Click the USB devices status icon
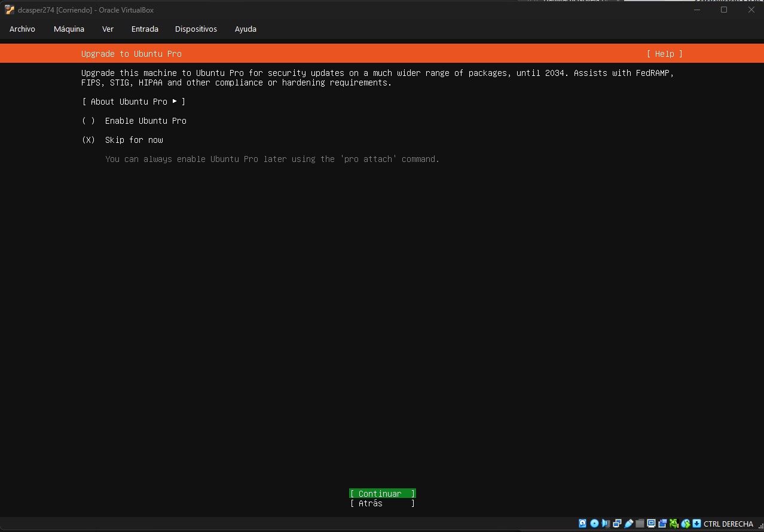764x532 pixels. pyautogui.click(x=628, y=524)
